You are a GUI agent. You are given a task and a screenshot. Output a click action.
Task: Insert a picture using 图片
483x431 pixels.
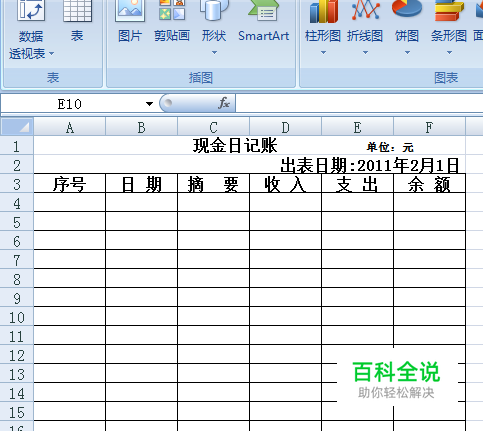pyautogui.click(x=130, y=22)
